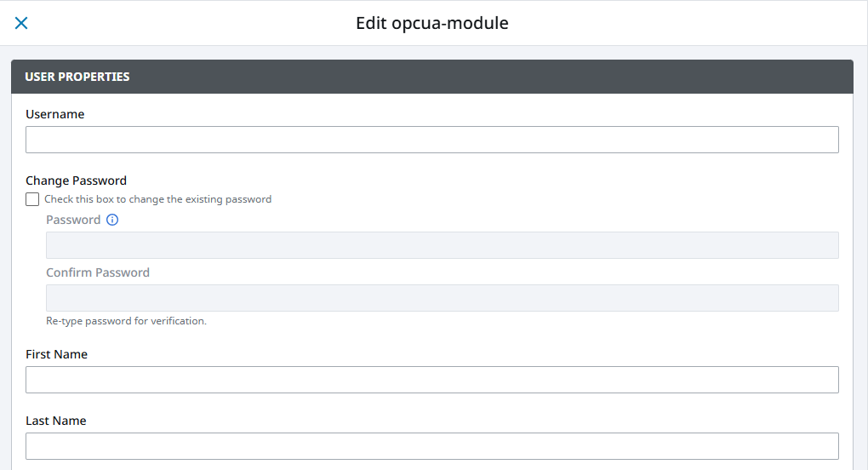Click the USER PROPERTIES section header
Viewport: 868px width, 470px height.
coord(431,77)
